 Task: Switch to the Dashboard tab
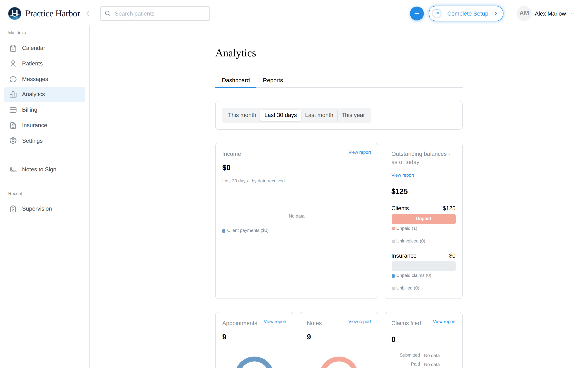236,81
